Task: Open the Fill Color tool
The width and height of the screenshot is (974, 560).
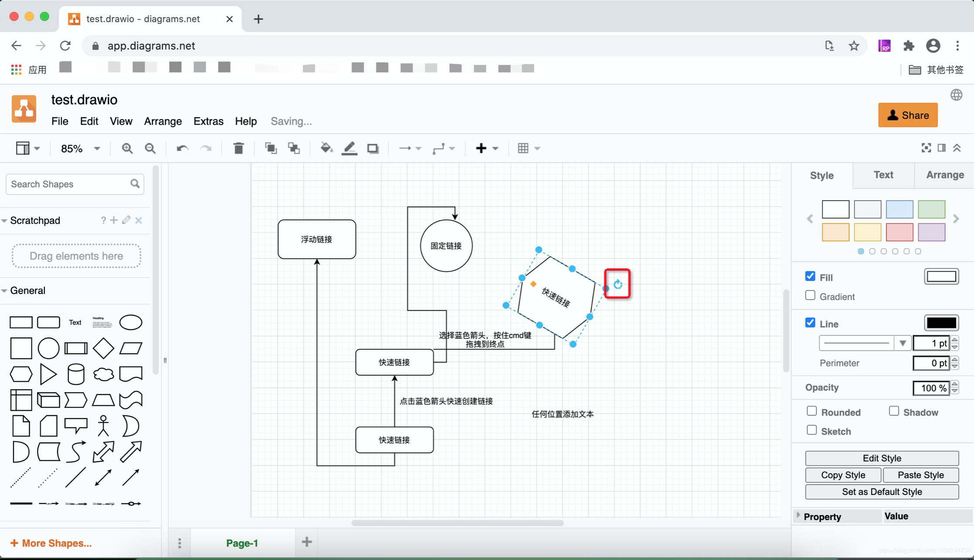Action: [326, 148]
